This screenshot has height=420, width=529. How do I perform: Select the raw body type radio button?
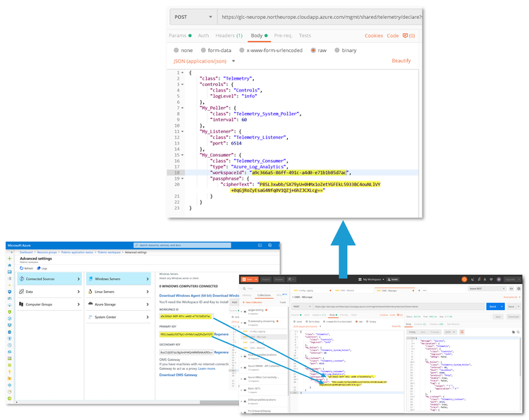313,51
